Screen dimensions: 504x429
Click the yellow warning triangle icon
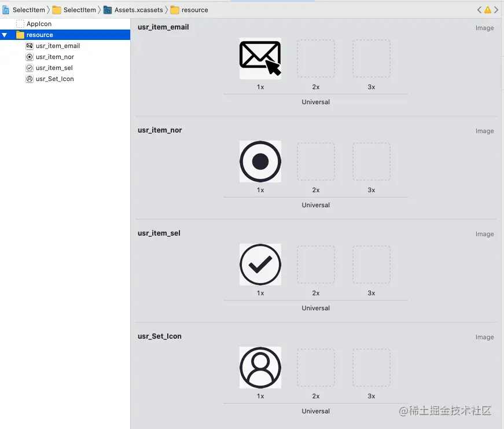[x=488, y=10]
